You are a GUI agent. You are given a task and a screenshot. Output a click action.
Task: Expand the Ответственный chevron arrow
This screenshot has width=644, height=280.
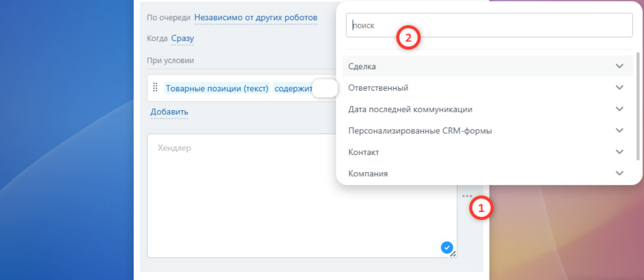(x=619, y=88)
